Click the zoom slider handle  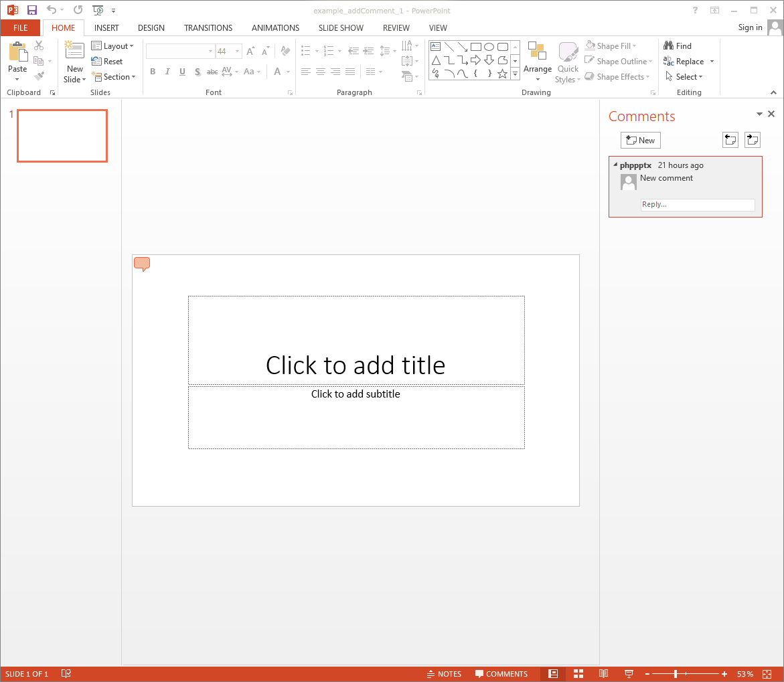676,674
